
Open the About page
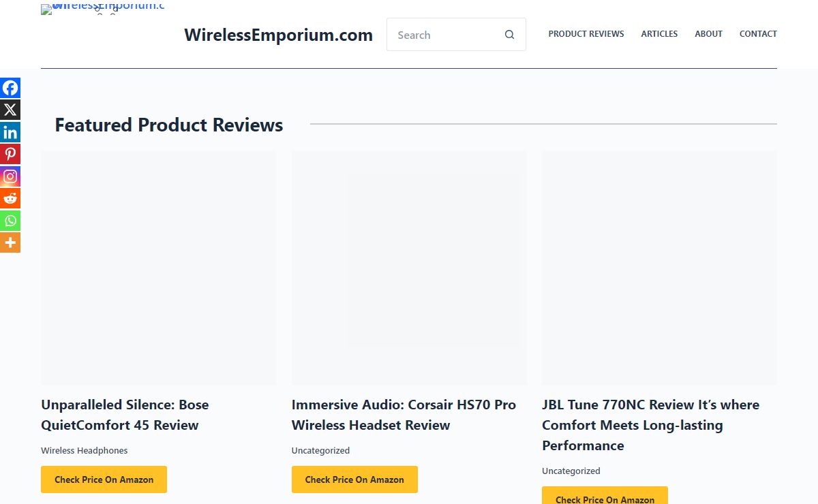[x=708, y=34]
